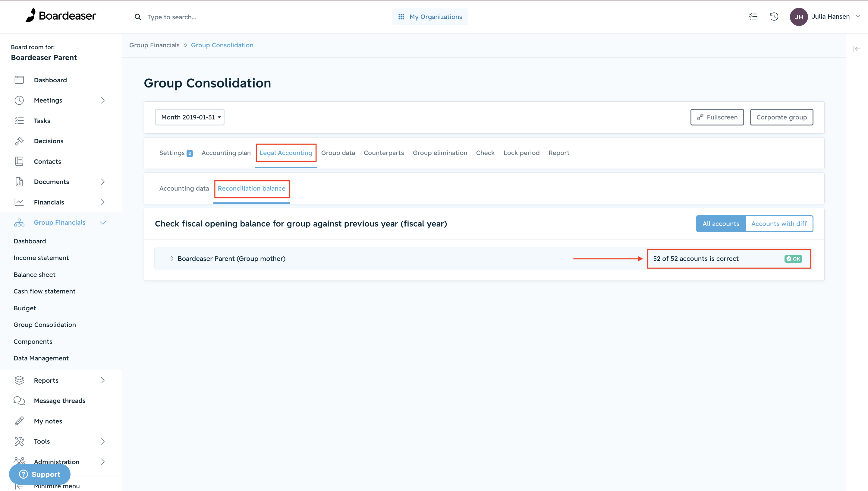Open Budget in the sidebar
Image resolution: width=868 pixels, height=491 pixels.
pos(25,308)
